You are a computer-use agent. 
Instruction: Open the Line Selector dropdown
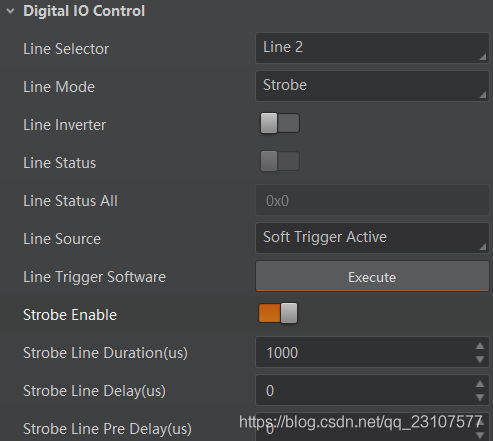tap(372, 48)
